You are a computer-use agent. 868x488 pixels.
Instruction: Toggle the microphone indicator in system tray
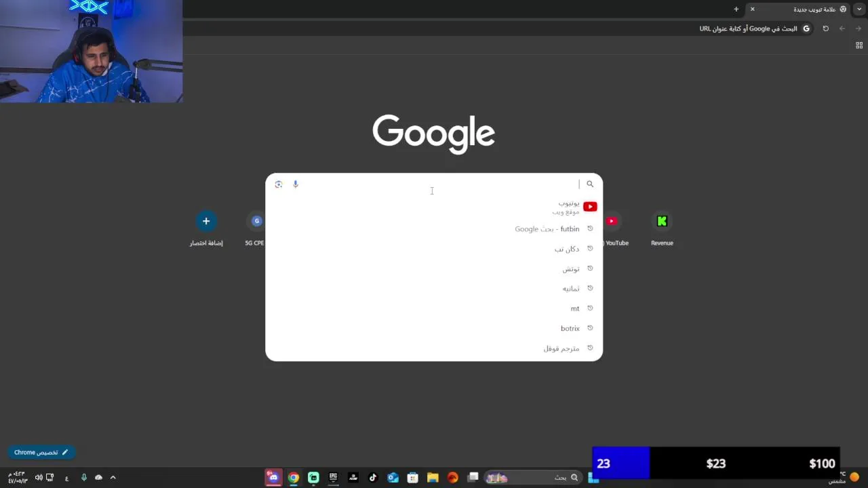click(84, 477)
